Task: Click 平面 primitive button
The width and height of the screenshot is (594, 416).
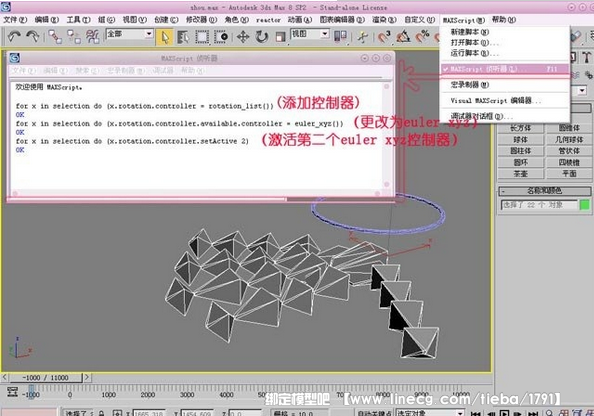Action: tap(569, 174)
